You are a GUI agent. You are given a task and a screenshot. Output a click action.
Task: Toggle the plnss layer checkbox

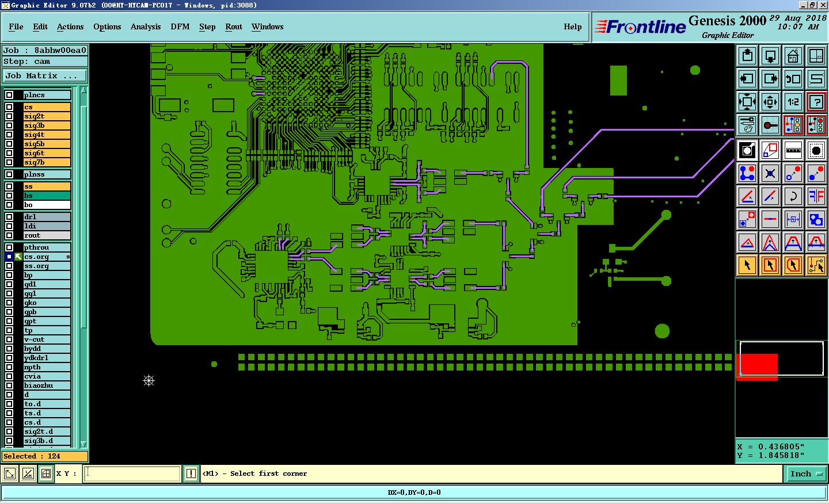pyautogui.click(x=9, y=174)
